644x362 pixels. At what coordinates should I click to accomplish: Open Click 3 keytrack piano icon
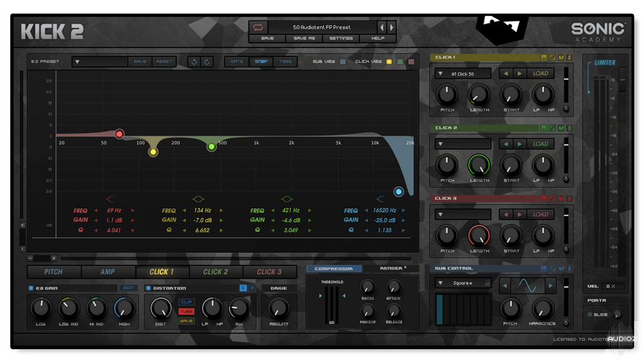tap(544, 198)
